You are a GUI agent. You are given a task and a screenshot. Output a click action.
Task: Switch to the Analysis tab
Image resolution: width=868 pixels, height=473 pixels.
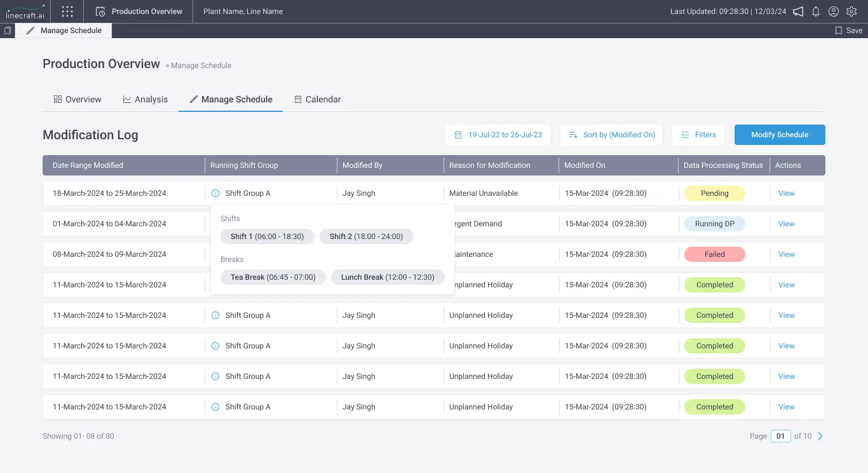coord(146,99)
